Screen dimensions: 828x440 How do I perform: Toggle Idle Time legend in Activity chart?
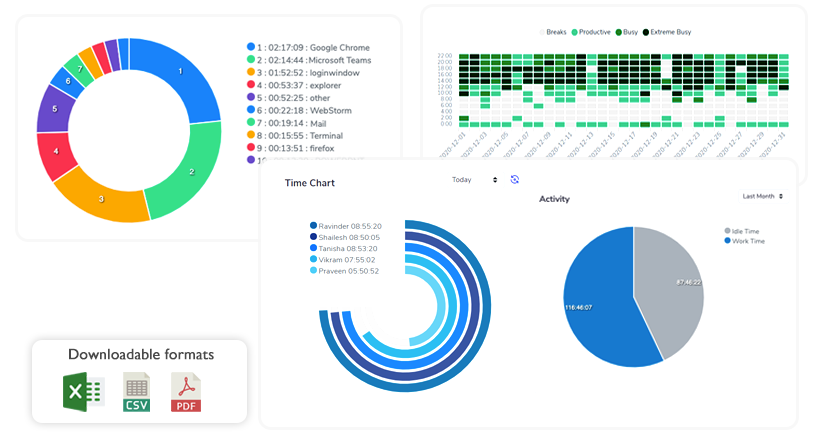pyautogui.click(x=742, y=231)
